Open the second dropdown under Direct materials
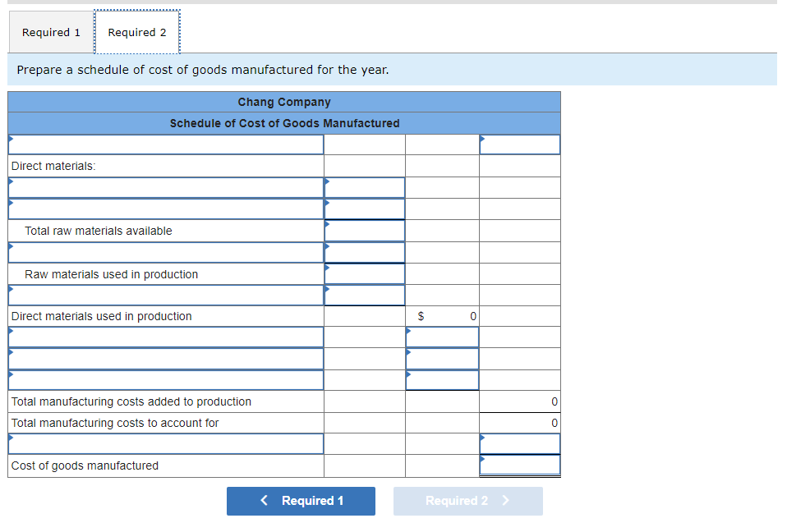The width and height of the screenshot is (810, 532). coord(164,209)
